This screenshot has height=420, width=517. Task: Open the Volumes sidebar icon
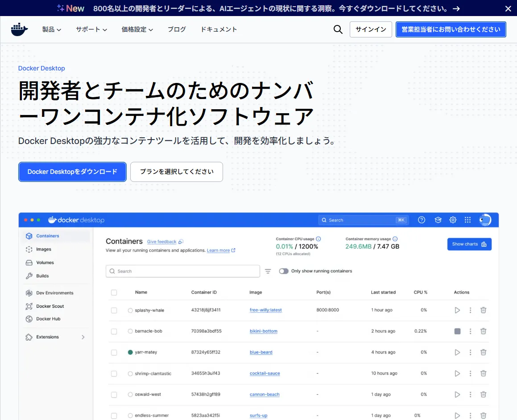[29, 263]
